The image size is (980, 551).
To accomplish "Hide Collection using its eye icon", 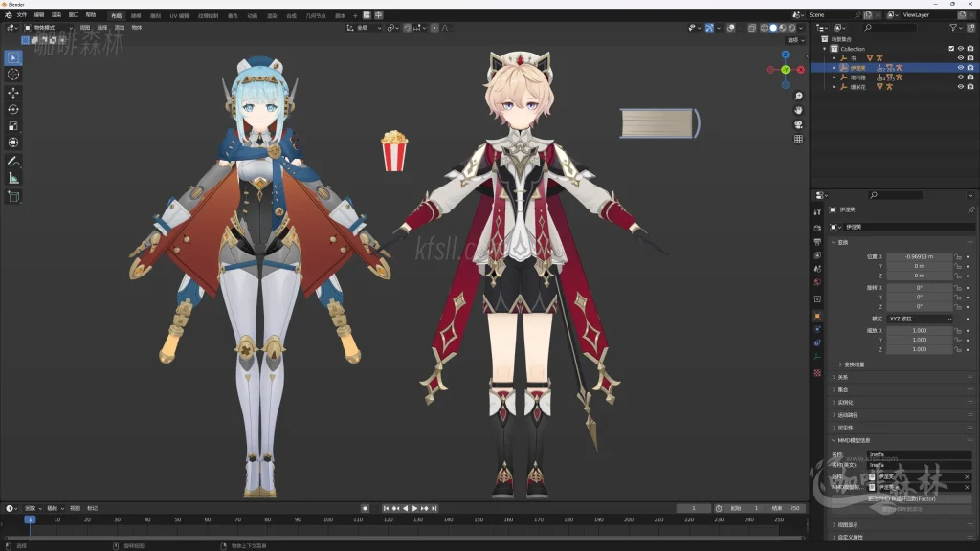I will point(961,49).
